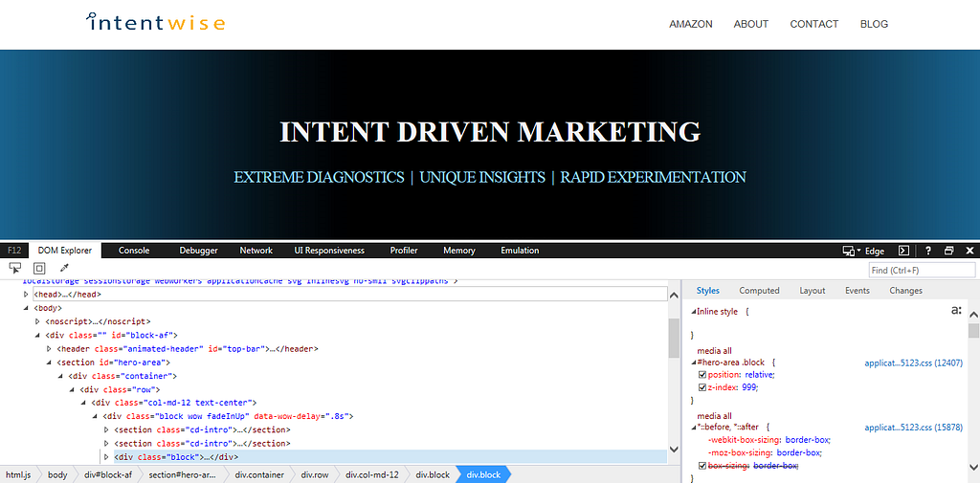Open applicat...5123.css (12407) source link
Screen dimensions: 980x483
913,362
